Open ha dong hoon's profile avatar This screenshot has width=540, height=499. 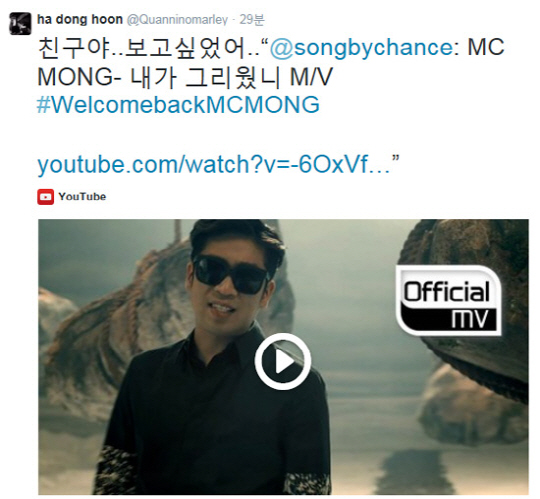coord(20,23)
